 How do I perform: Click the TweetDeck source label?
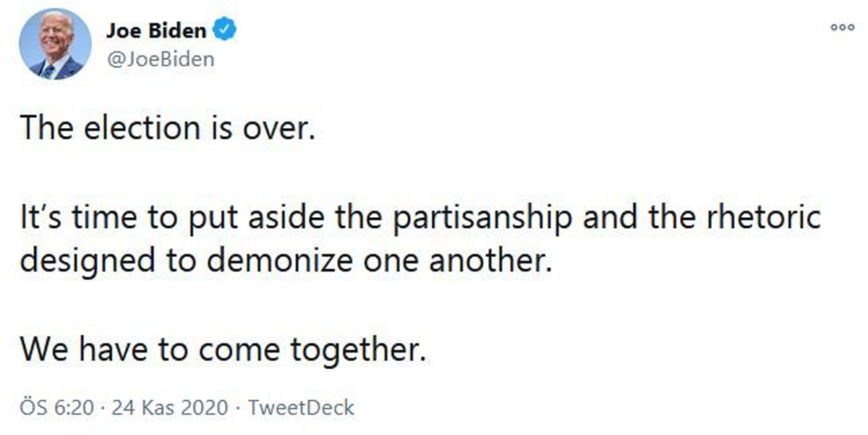pyautogui.click(x=301, y=407)
